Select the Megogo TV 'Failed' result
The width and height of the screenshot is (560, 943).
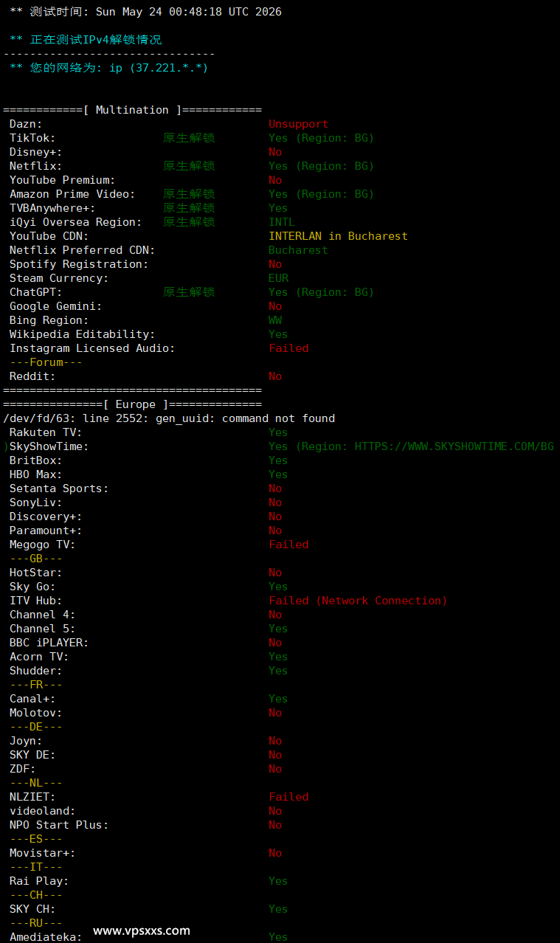tap(288, 545)
